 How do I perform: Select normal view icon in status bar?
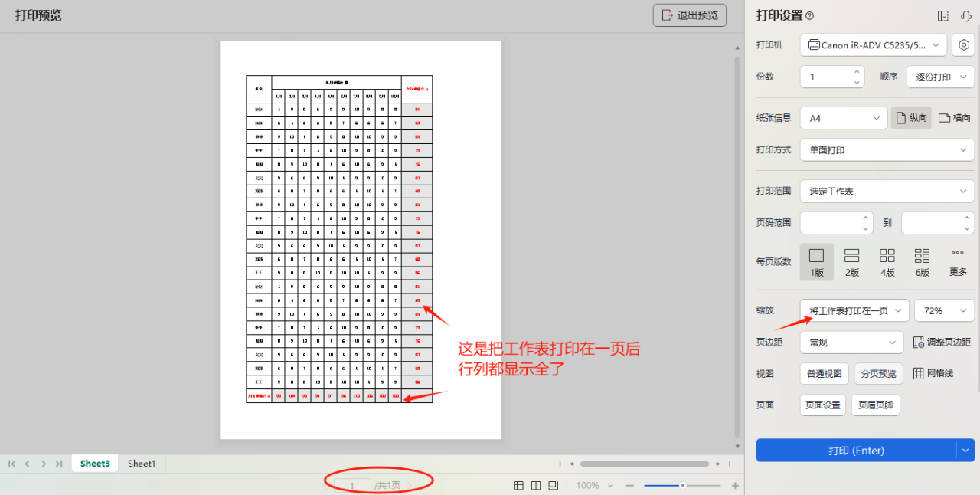pos(518,485)
